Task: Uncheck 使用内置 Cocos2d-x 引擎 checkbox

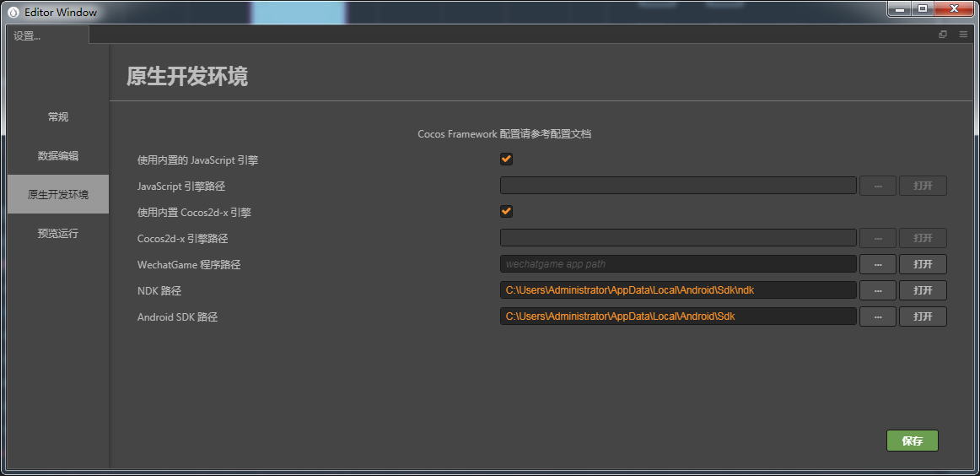Action: (x=506, y=212)
